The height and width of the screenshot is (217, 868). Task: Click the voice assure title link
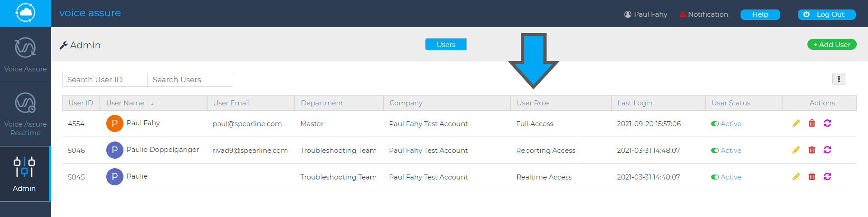(90, 13)
